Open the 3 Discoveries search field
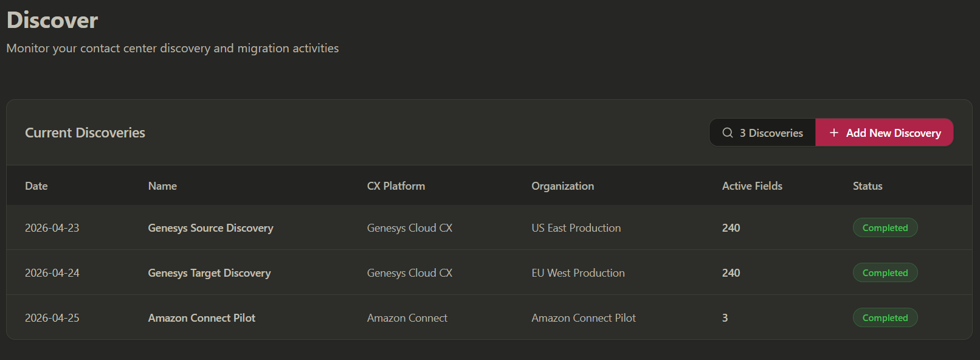980x360 pixels. (762, 133)
